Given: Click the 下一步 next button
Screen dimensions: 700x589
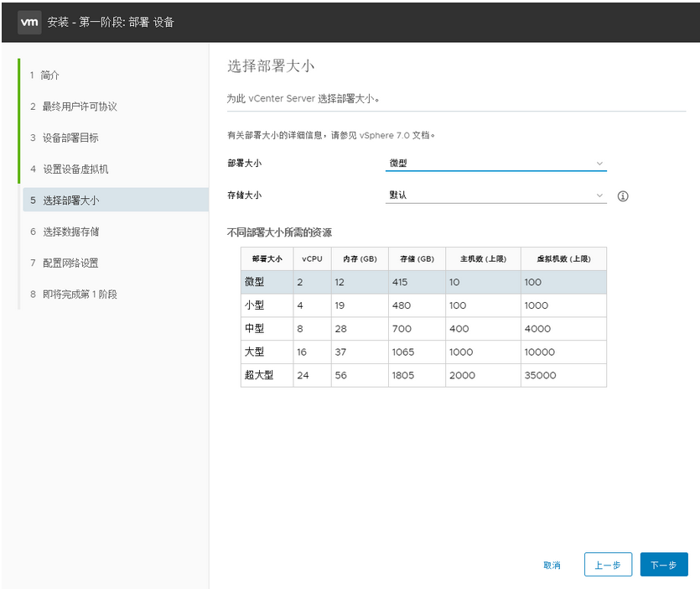Looking at the screenshot, I should pos(664,565).
